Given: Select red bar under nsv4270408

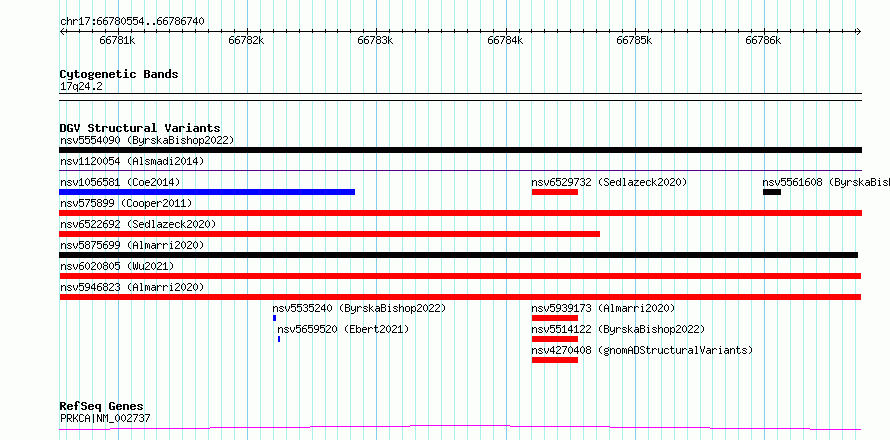Looking at the screenshot, I should pos(555,360).
